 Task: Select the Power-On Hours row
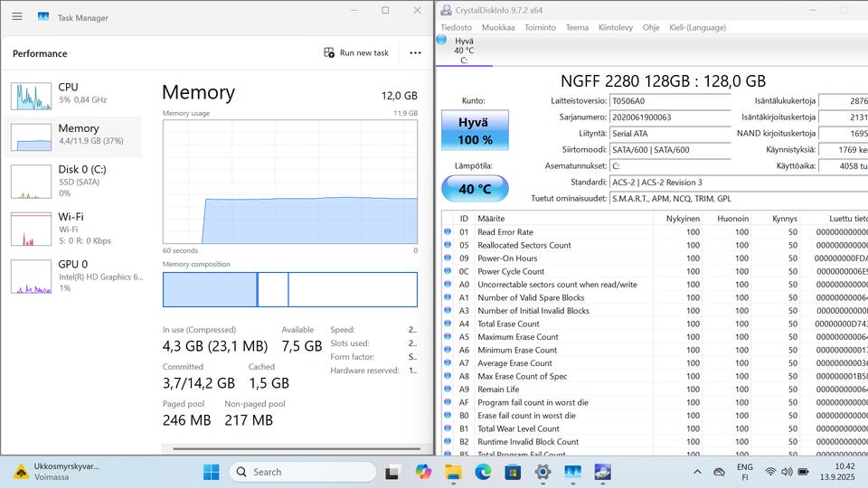[x=655, y=258]
